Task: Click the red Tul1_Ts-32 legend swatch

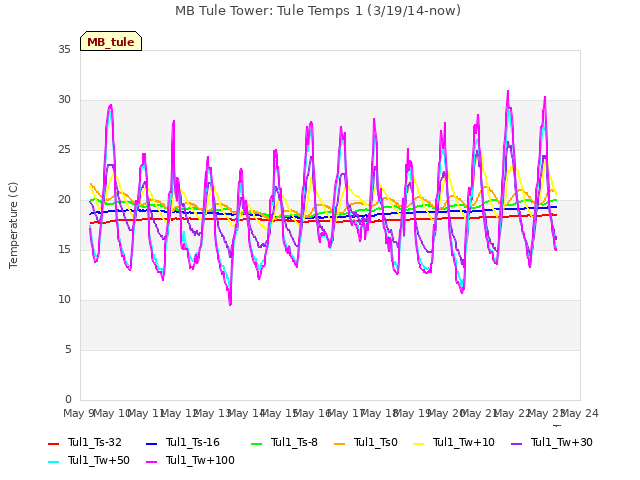Action: tap(53, 443)
